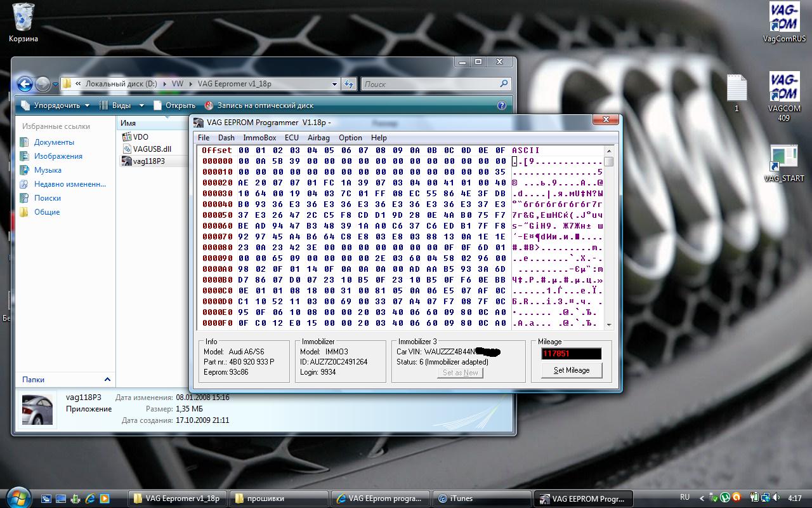Click Открыть (Open) in Explorer toolbar

click(174, 105)
